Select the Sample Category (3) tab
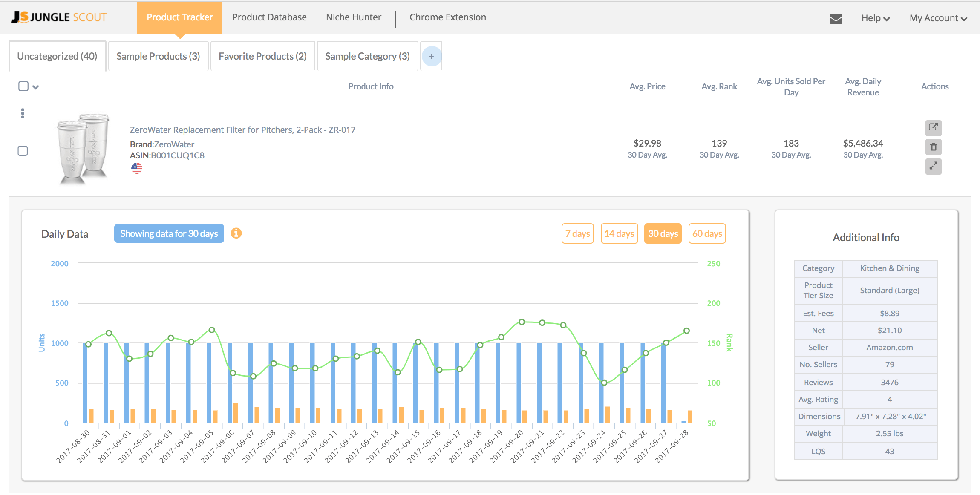This screenshot has height=495, width=980. pos(367,56)
